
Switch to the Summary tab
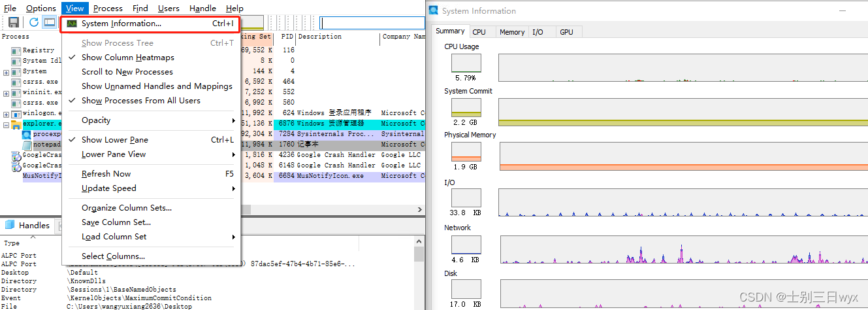pyautogui.click(x=450, y=31)
